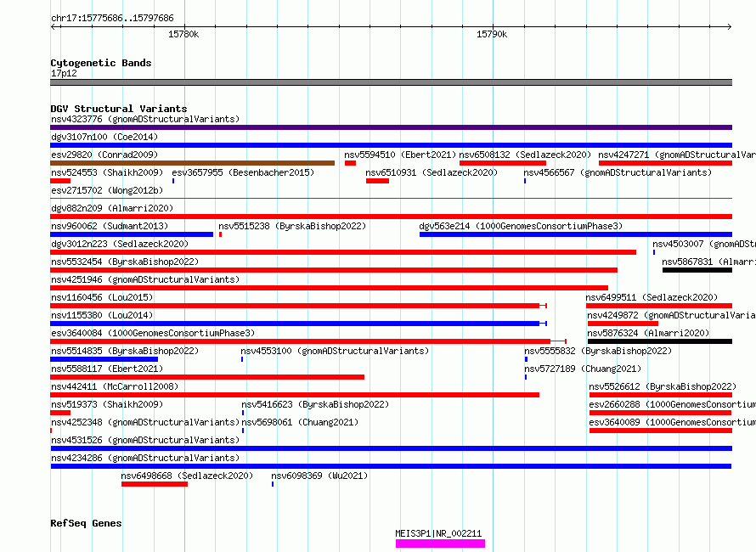Select nsv5698061 (Chuang2021) label
This screenshot has width=756, height=552.
[x=300, y=422]
